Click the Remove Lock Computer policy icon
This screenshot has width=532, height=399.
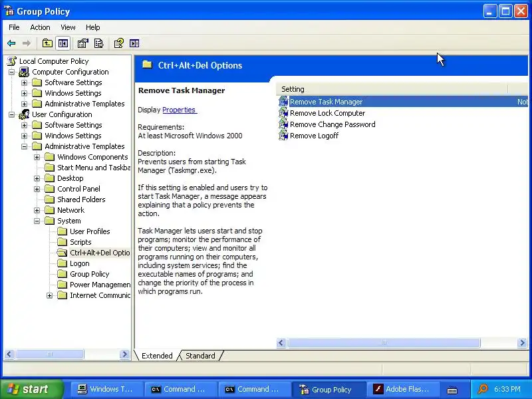coord(283,113)
